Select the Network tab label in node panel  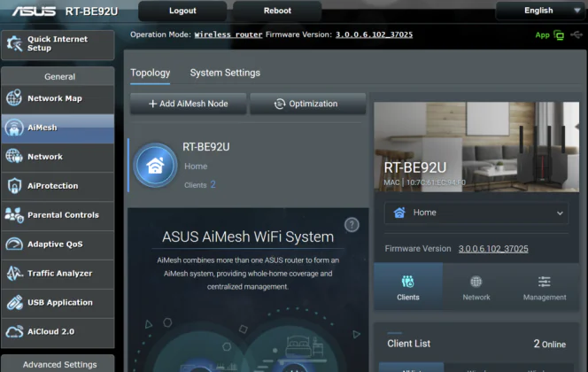tap(476, 298)
